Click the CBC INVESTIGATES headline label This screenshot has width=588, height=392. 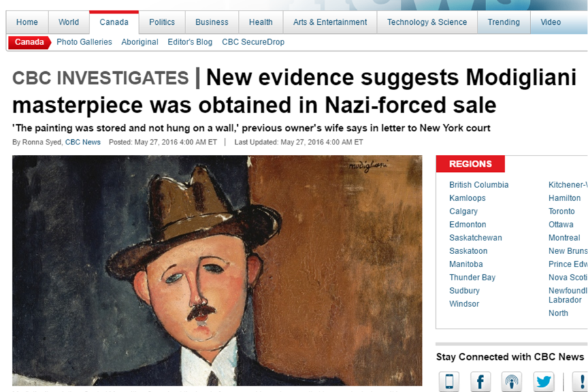pyautogui.click(x=101, y=78)
